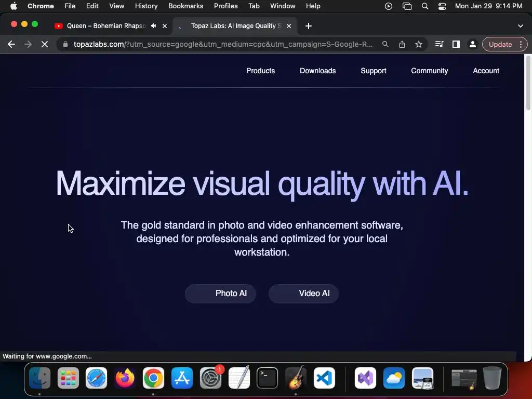The image size is (532, 399).
Task: Expand the tab search chevron
Action: tap(521, 26)
